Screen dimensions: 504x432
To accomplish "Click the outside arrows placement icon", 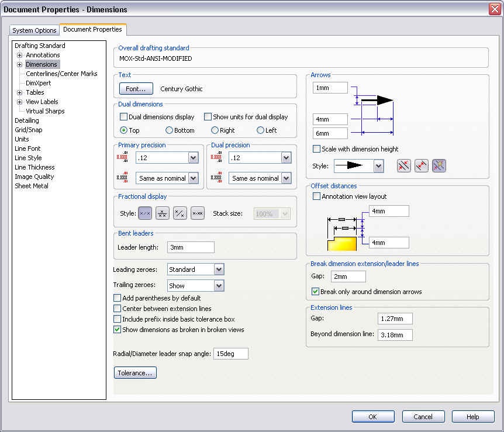I will click(403, 166).
